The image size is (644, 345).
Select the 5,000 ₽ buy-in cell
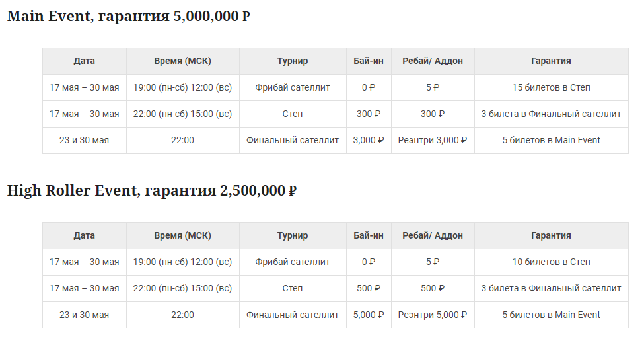pos(369,315)
